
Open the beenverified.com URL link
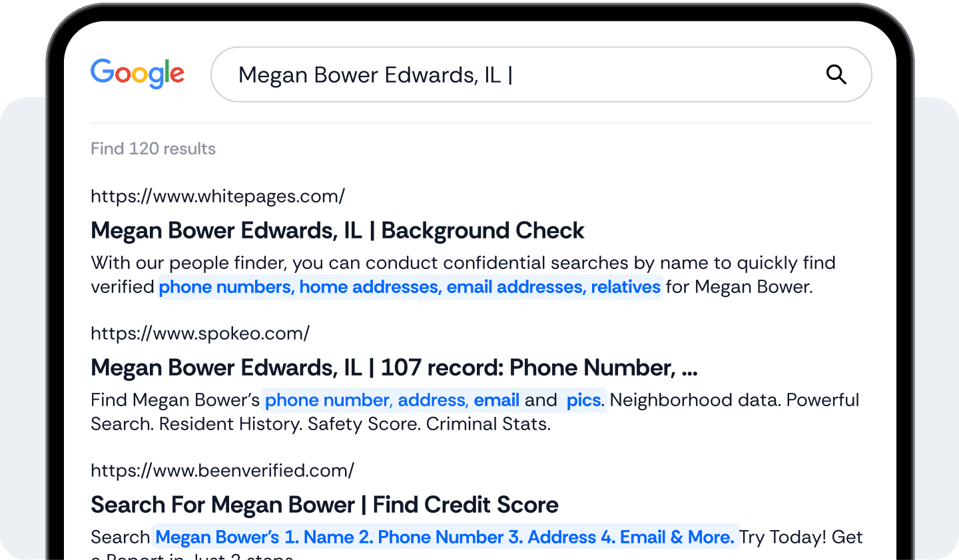[x=222, y=470]
